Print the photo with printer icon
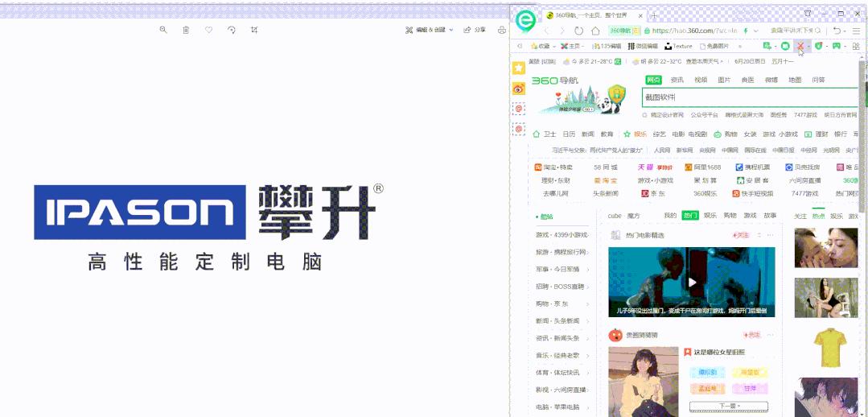868x417 pixels. [x=502, y=30]
